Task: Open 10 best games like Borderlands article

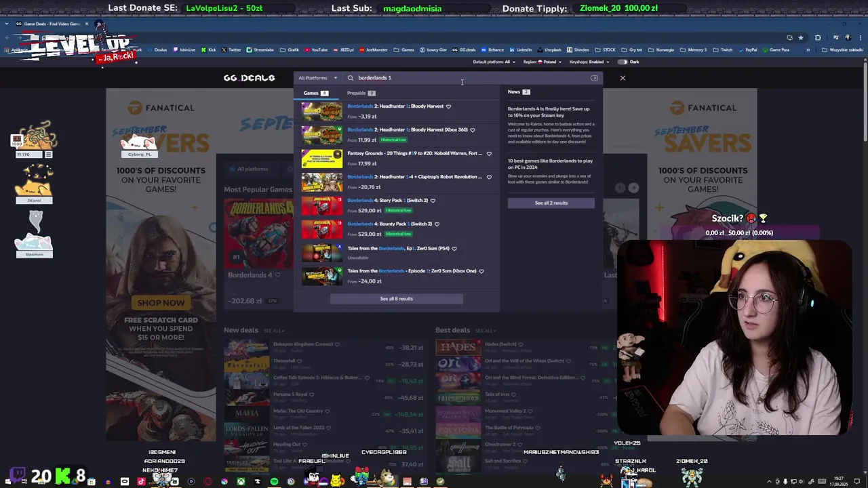Action: [x=550, y=164]
